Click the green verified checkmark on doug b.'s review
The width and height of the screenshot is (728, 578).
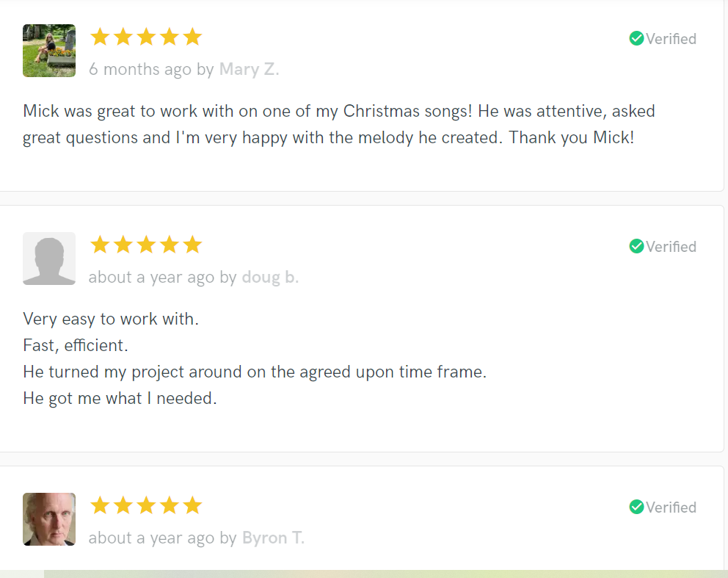click(x=636, y=247)
